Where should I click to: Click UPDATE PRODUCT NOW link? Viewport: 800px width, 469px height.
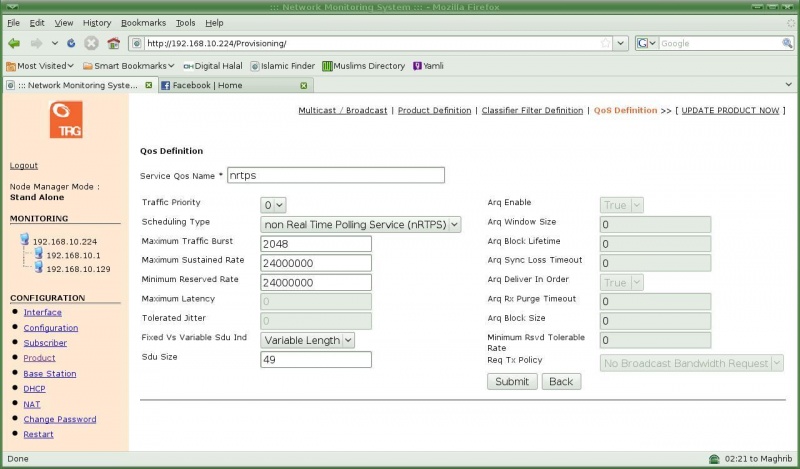coord(729,111)
